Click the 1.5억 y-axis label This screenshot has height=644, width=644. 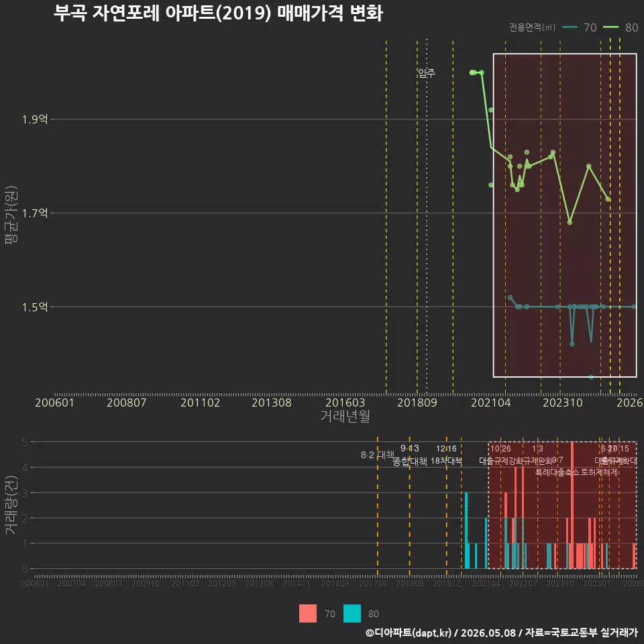35,307
